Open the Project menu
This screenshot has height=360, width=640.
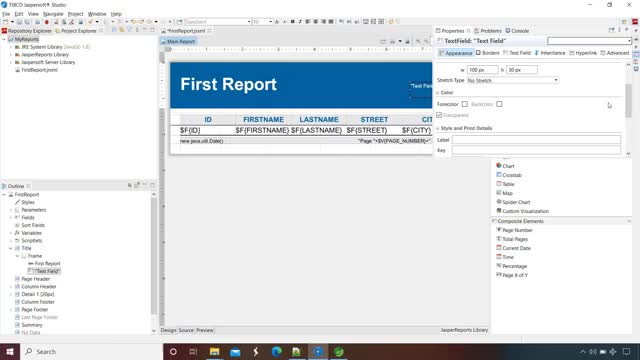pyautogui.click(x=75, y=14)
